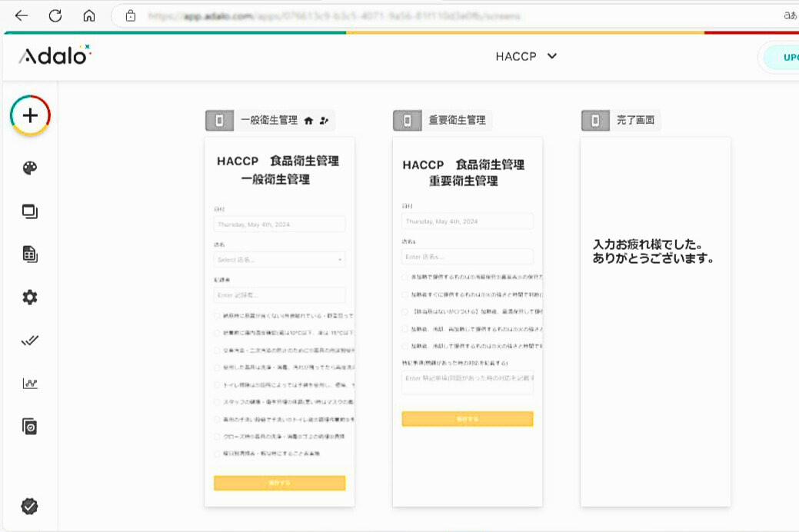Click the 入力お疲れ様でした thank-you text
The image size is (799, 532).
pyautogui.click(x=653, y=251)
